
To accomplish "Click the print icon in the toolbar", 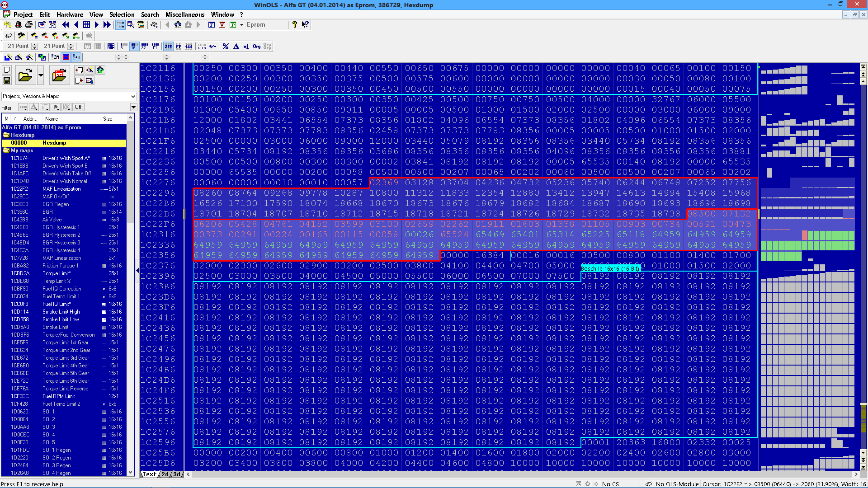I will [29, 25].
